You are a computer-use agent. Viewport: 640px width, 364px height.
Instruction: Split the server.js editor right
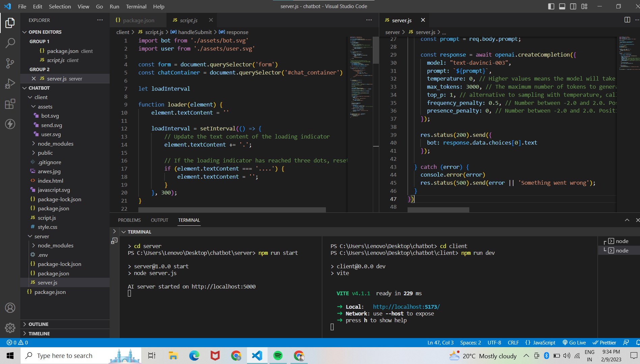(627, 20)
